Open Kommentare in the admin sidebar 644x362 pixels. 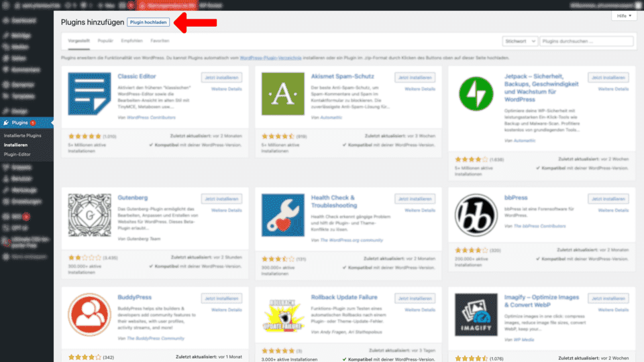coord(25,70)
